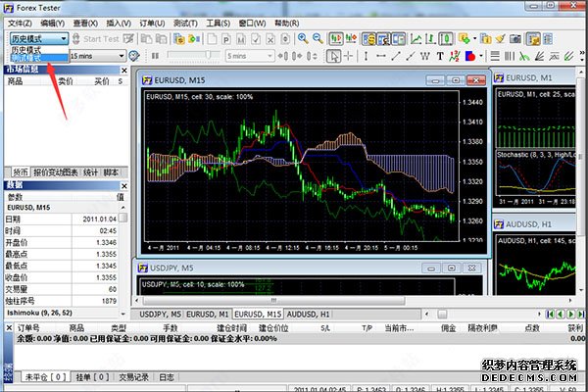Click the pause testing button
Screen dimensions: 588x392
click(155, 56)
